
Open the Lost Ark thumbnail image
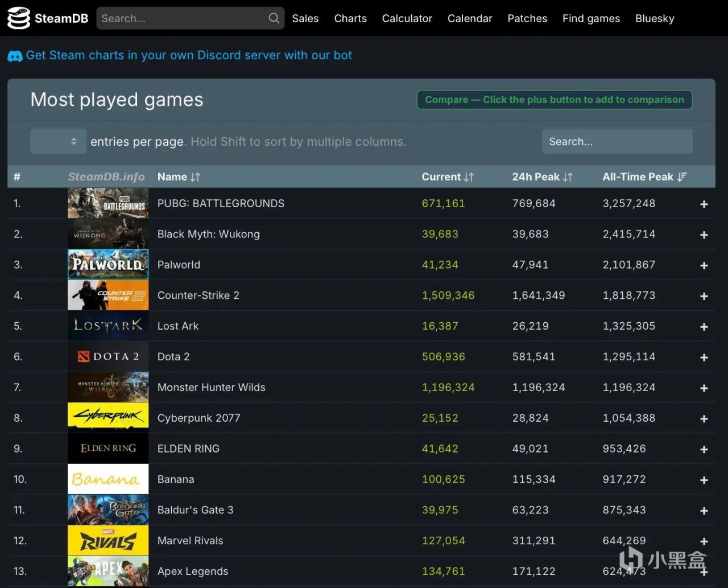point(108,326)
